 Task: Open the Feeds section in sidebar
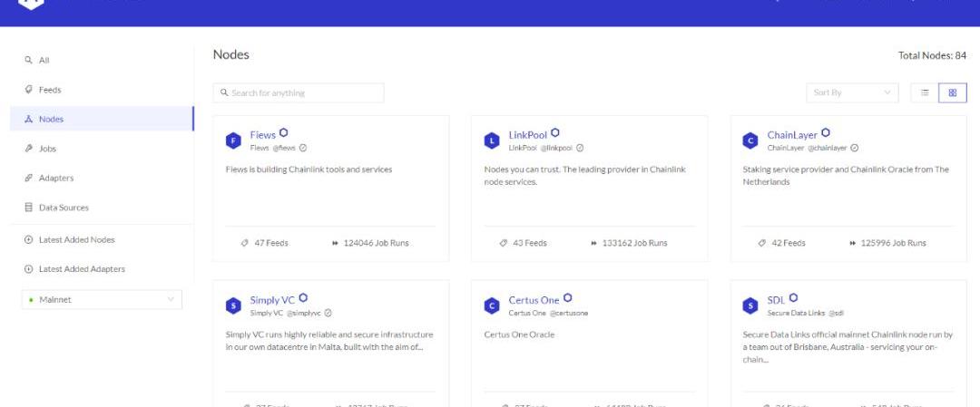(x=50, y=90)
